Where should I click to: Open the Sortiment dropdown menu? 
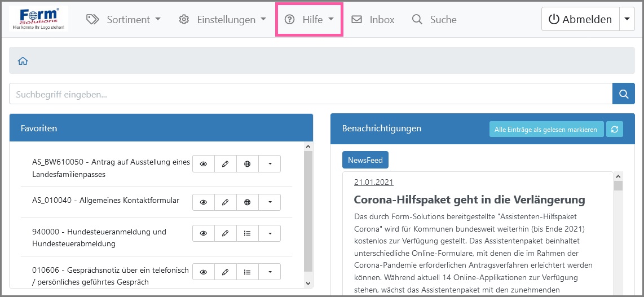click(x=123, y=19)
